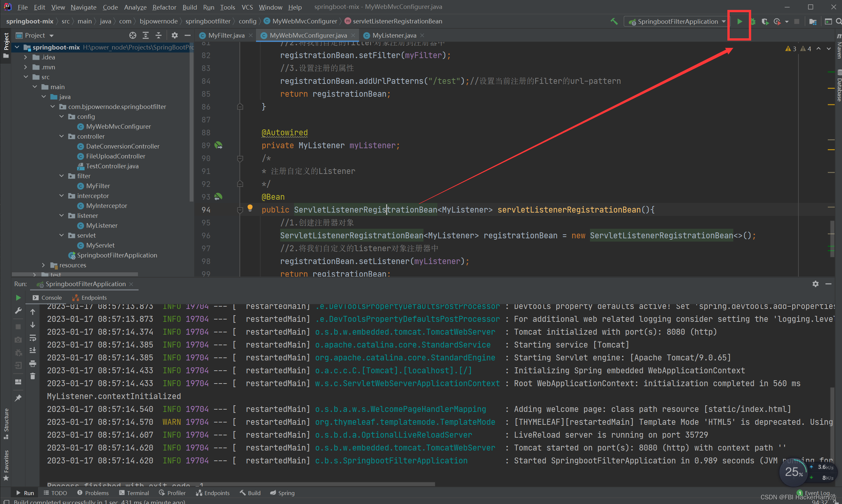Screen dimensions: 842x504
Task: Open the Profiler tool window button
Action: point(172,493)
